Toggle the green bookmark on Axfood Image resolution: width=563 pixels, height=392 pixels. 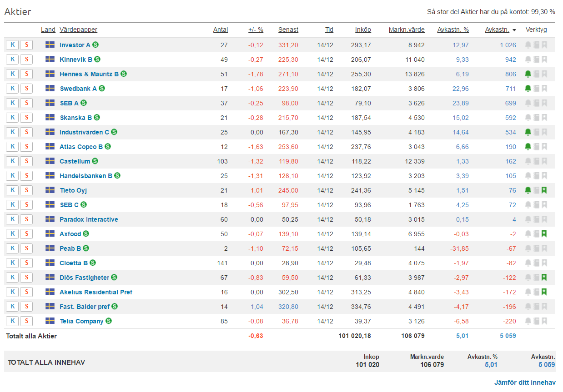(544, 234)
